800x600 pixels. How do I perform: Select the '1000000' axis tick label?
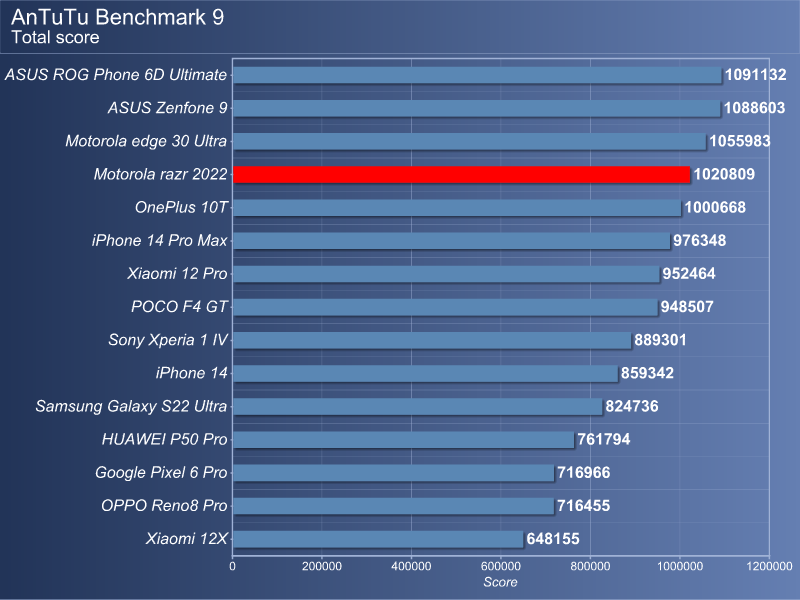[x=680, y=566]
